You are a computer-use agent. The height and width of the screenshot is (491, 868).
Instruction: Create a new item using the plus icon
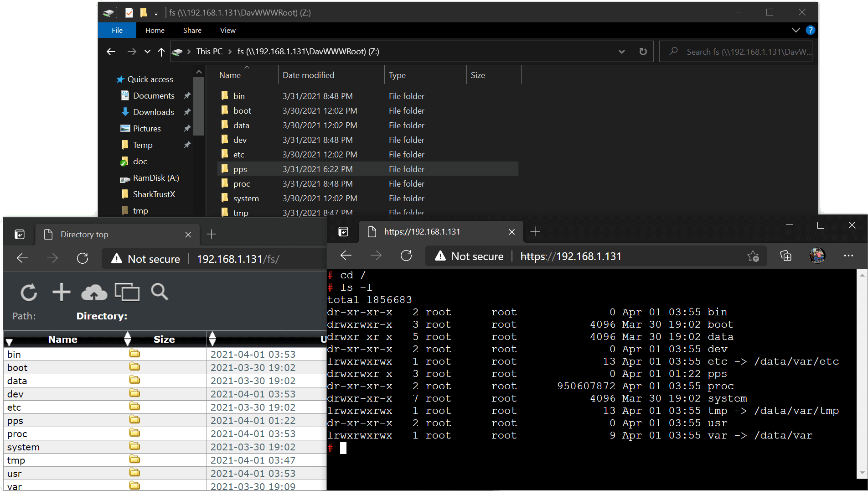pos(62,293)
